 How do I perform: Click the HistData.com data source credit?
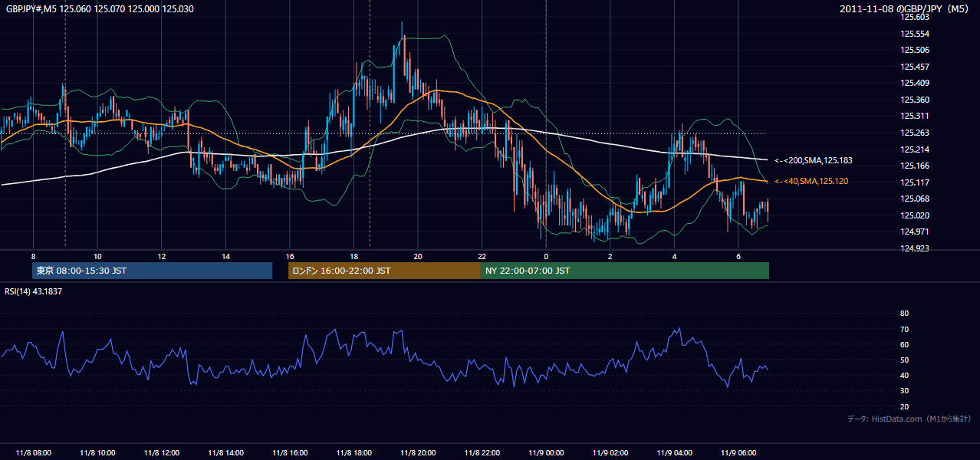(909, 419)
